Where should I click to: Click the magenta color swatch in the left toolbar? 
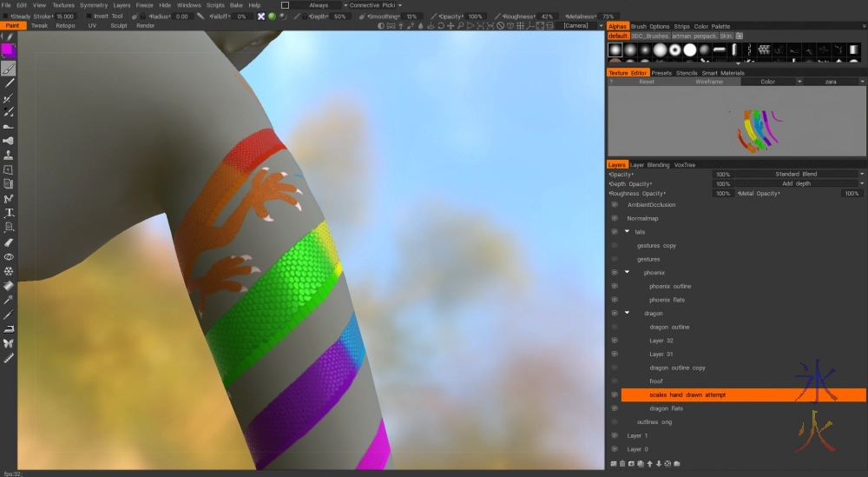click(8, 50)
